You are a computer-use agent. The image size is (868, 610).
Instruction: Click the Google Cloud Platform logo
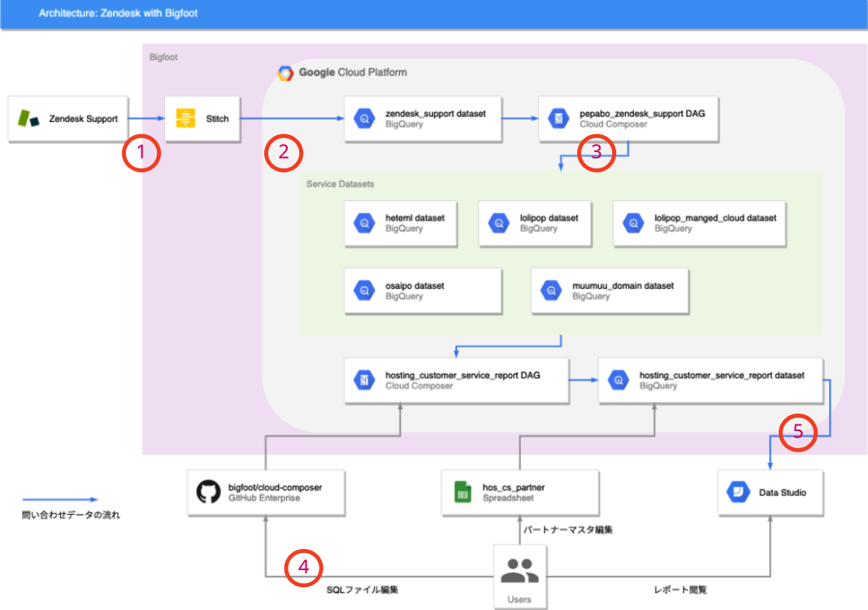coord(286,72)
